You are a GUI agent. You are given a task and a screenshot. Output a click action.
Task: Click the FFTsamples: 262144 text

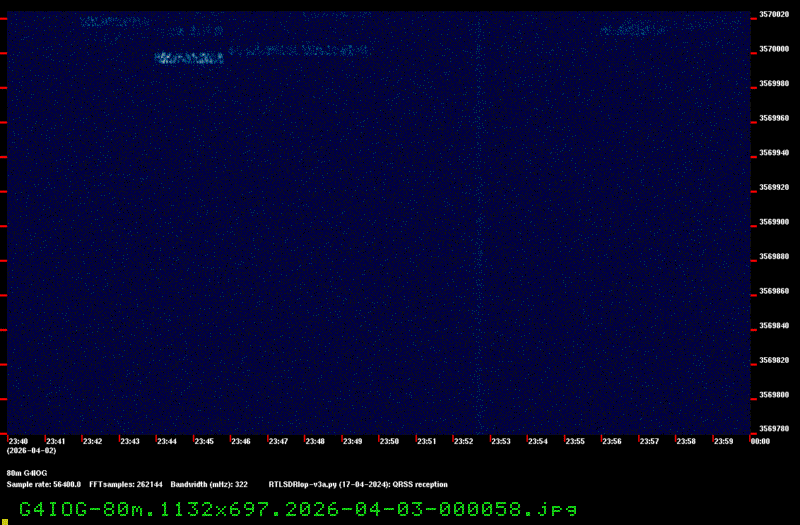coord(126,484)
